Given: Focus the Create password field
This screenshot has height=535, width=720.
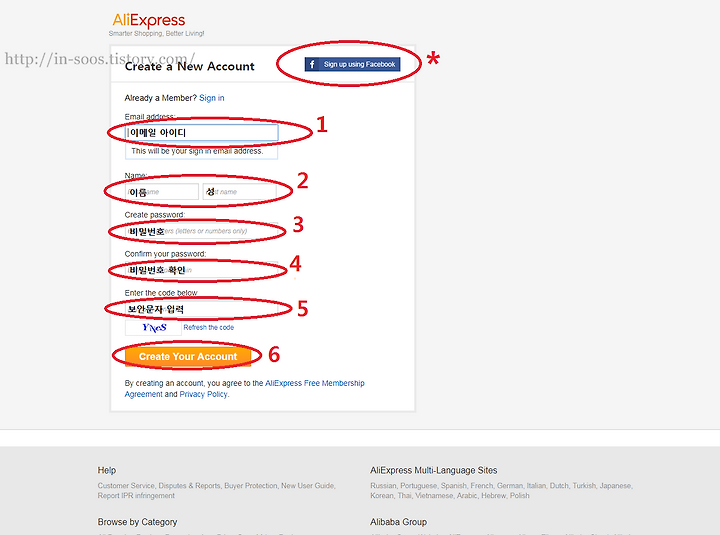Looking at the screenshot, I should 202,231.
